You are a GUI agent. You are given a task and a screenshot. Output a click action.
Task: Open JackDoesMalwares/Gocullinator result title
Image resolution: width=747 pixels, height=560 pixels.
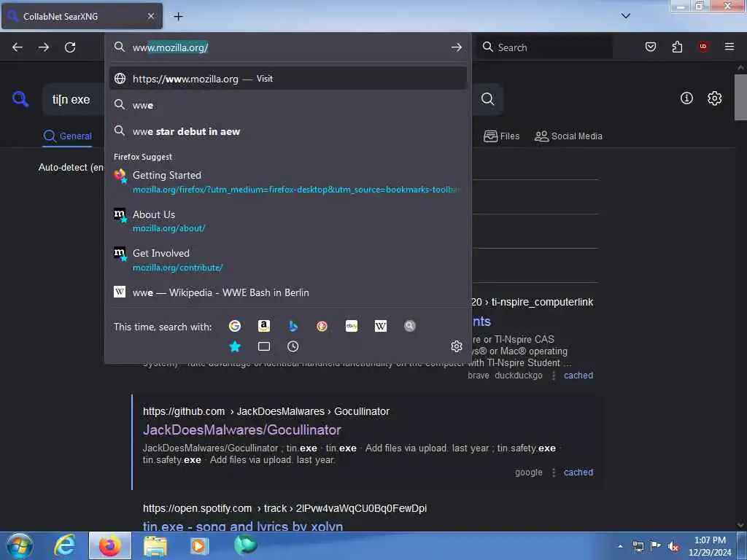click(242, 430)
